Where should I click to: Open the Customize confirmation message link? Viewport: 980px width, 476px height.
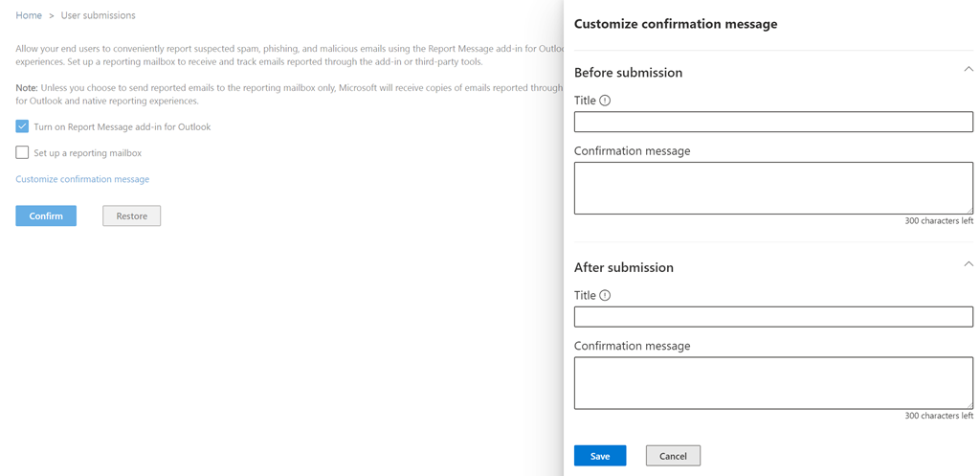click(x=82, y=179)
